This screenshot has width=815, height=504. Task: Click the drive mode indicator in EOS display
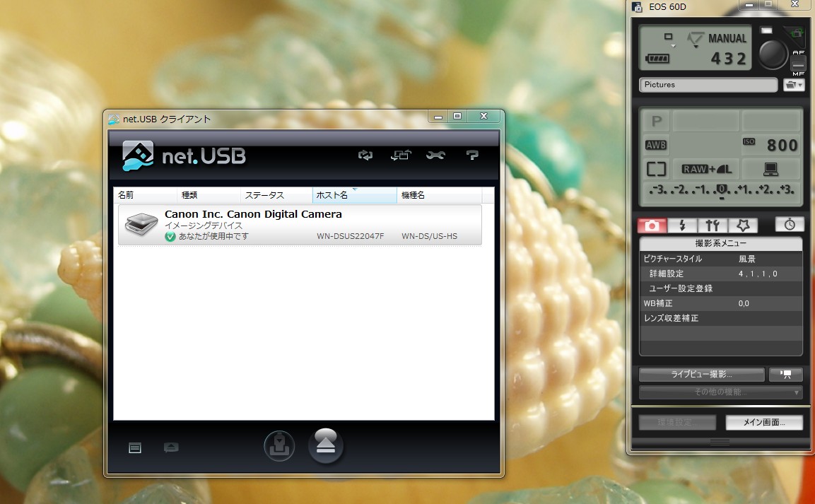pyautogui.click(x=669, y=37)
